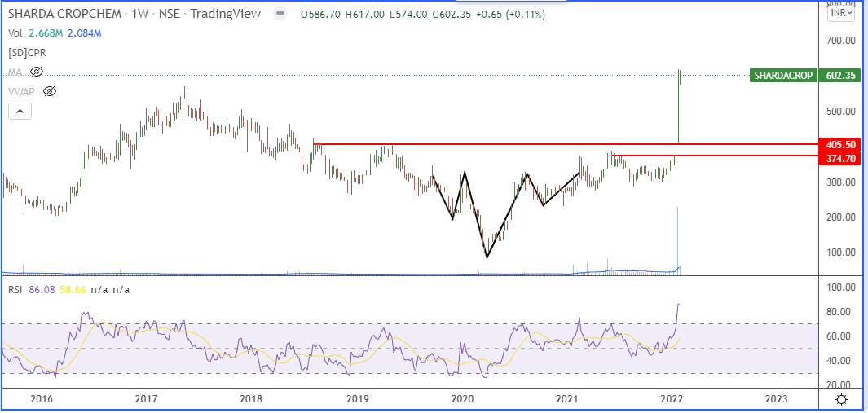
Task: Click the 2019 label on time axis
Action: (358, 398)
